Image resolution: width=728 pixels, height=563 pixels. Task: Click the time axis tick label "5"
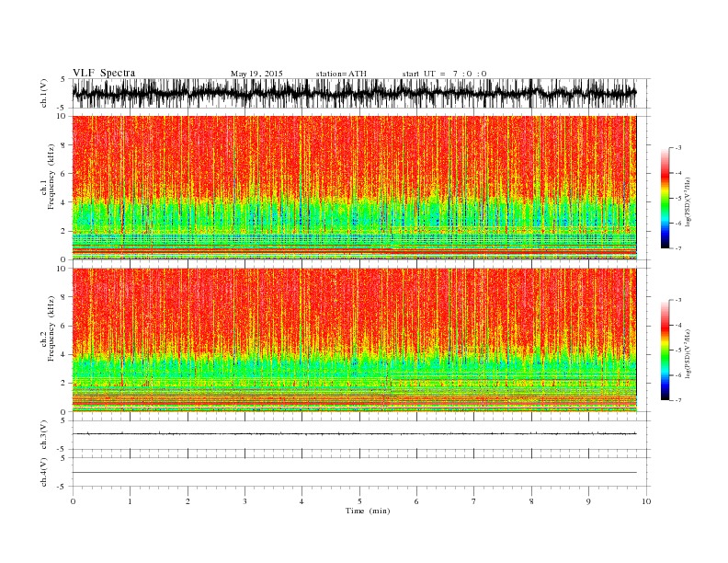(x=359, y=501)
